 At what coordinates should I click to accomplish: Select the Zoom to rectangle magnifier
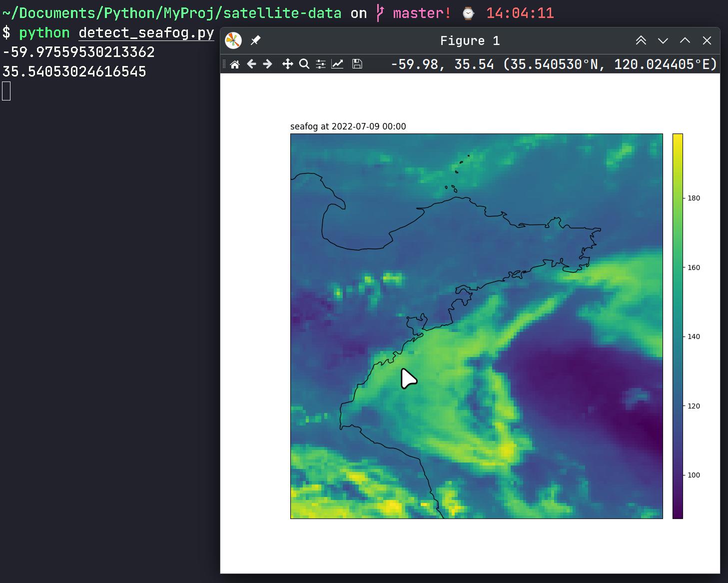click(x=304, y=64)
